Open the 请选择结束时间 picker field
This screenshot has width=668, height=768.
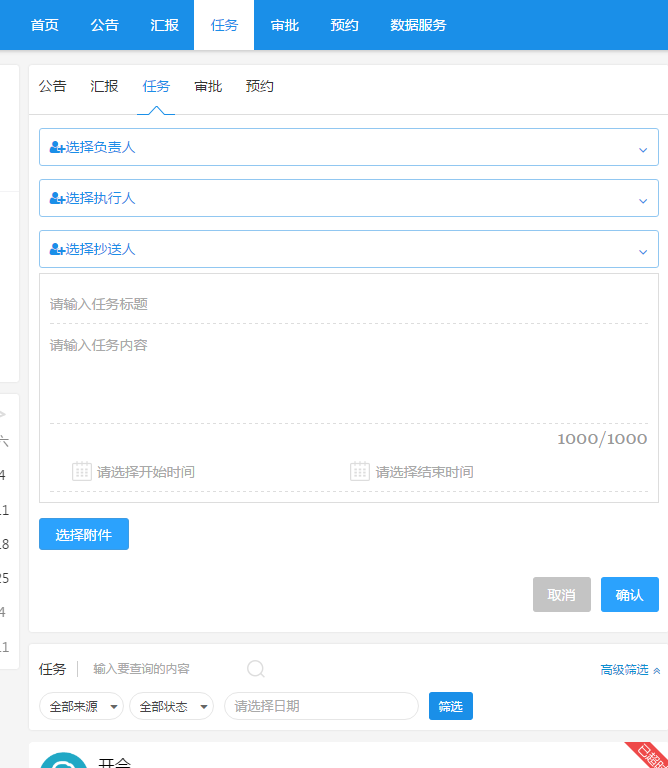424,472
